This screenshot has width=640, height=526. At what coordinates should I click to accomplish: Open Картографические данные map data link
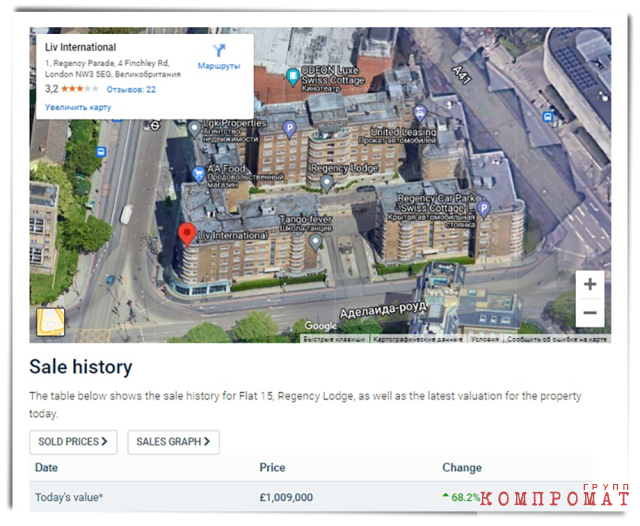pyautogui.click(x=418, y=339)
